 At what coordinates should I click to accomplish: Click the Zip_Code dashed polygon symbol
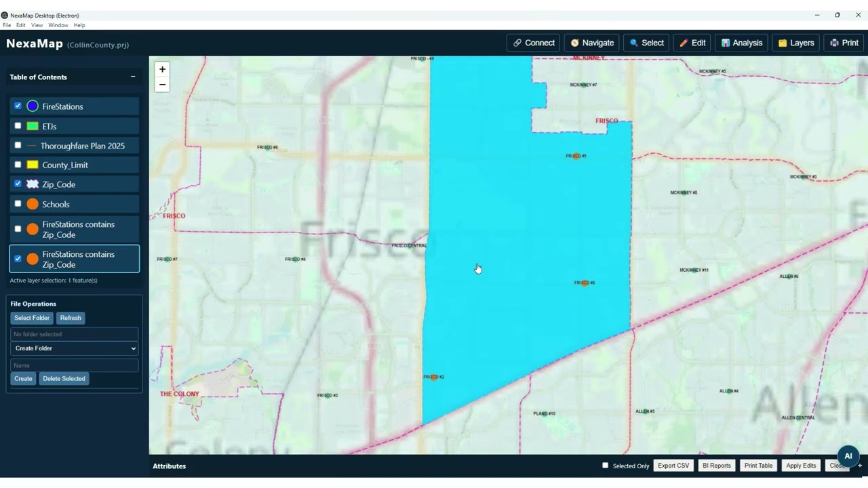[33, 184]
